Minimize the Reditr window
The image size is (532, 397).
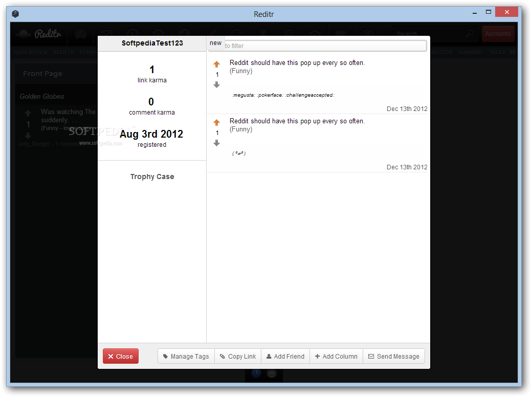click(x=475, y=13)
